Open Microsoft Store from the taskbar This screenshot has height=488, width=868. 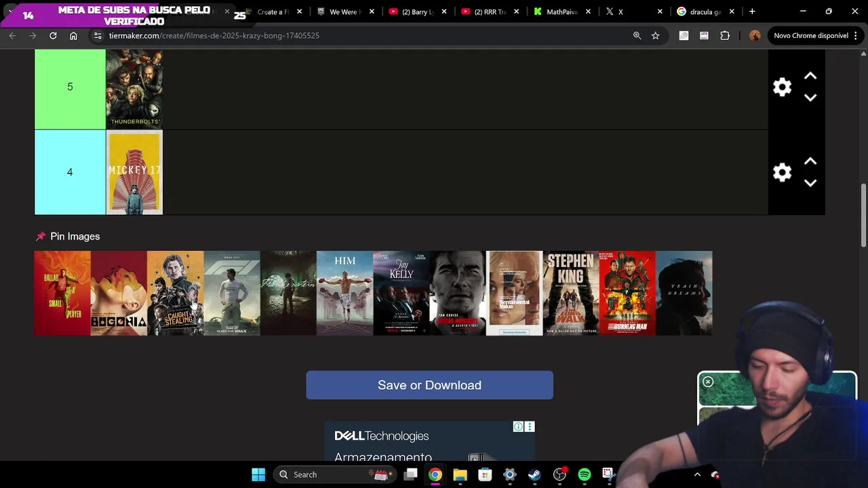(x=485, y=474)
